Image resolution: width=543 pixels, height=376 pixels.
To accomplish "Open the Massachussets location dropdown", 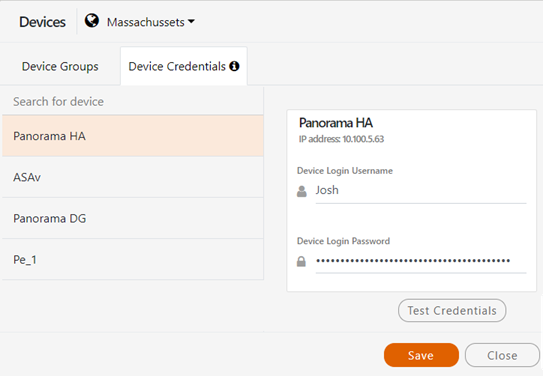I will click(x=151, y=22).
